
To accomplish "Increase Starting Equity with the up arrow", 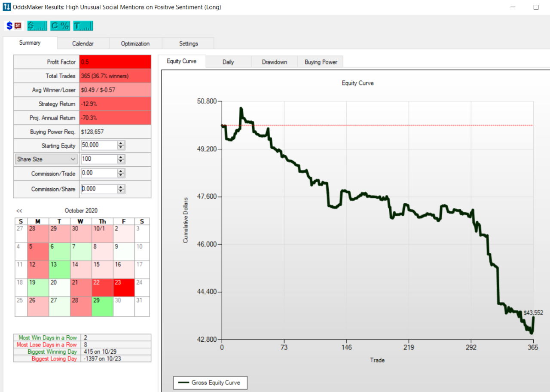I will (121, 143).
